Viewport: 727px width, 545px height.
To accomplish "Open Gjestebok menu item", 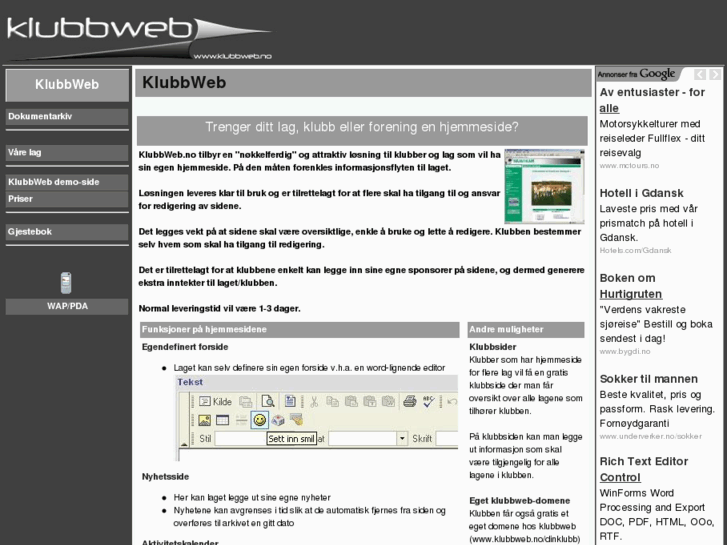I will coord(67,232).
